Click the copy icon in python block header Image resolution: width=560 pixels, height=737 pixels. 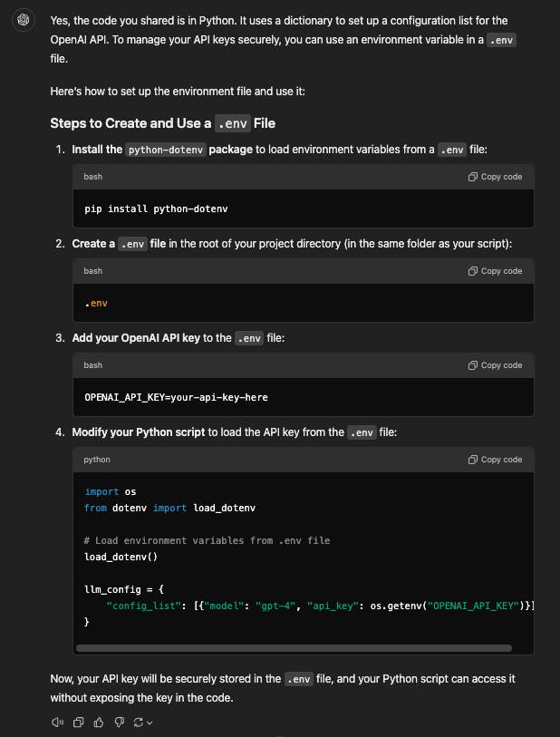coord(472,460)
